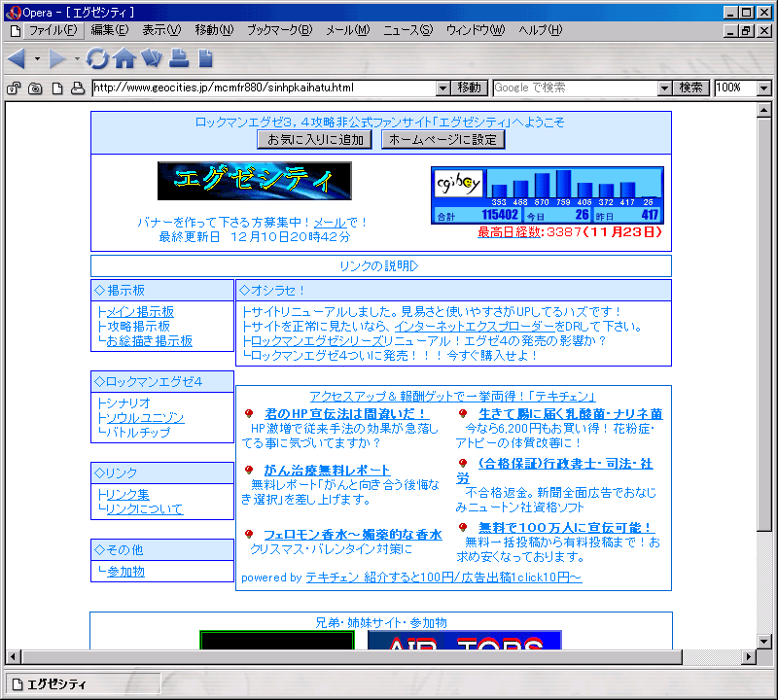Screen dimensions: 778x700
Task: Open the 最高日経数 link
Action: tap(509, 232)
